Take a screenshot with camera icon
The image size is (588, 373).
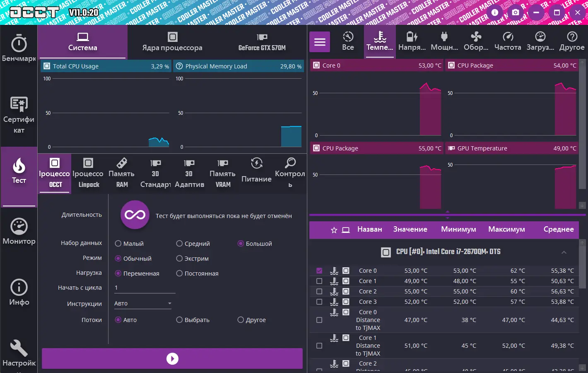point(516,12)
